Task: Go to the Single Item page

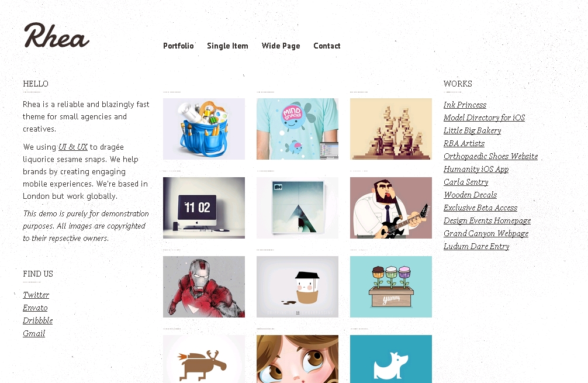Action: pos(227,46)
